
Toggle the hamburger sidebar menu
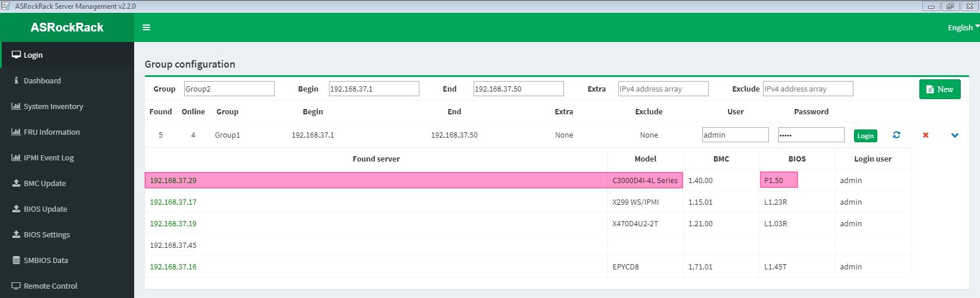pos(146,27)
